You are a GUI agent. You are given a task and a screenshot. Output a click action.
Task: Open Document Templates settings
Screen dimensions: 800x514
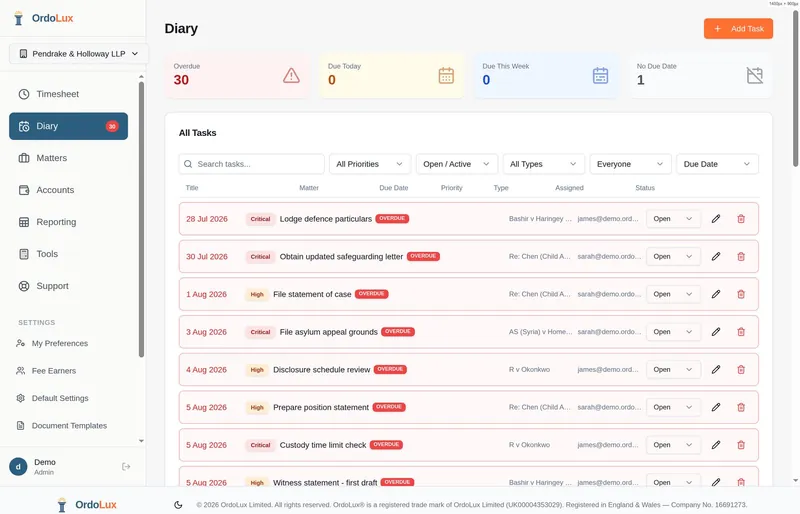[x=68, y=426]
